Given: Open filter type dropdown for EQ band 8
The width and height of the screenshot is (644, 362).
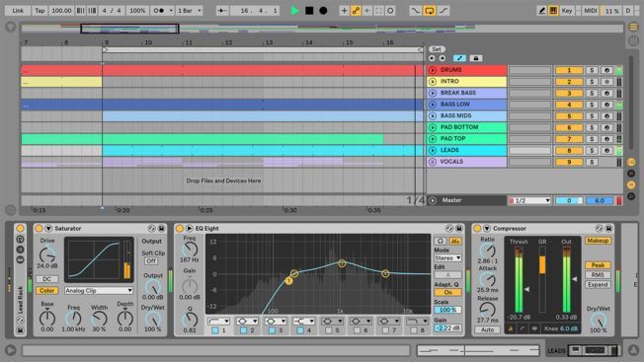Looking at the screenshot, I should pyautogui.click(x=417, y=322).
